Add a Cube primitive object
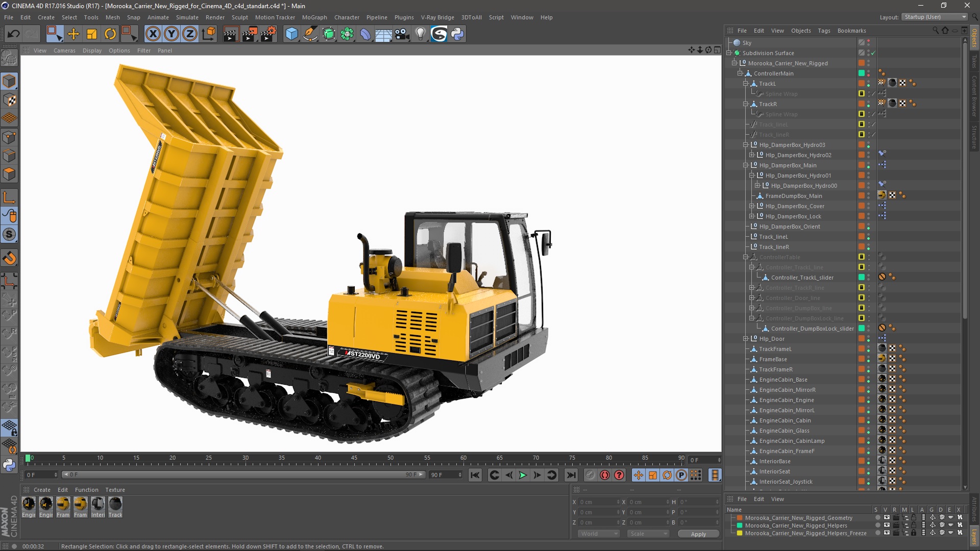Viewport: 980px width, 551px height. click(x=291, y=34)
